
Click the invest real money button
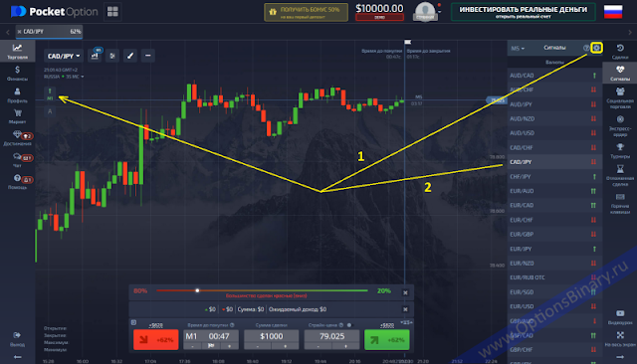coord(524,12)
